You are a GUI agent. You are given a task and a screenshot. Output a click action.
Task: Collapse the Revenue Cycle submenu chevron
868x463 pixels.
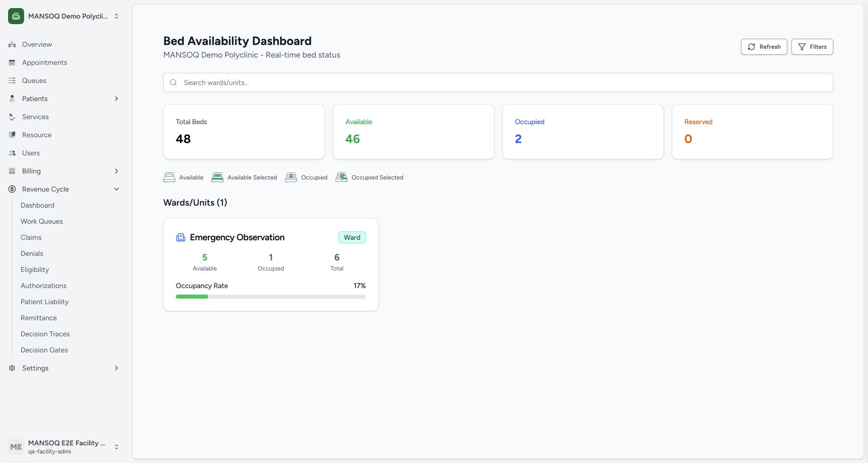point(117,190)
